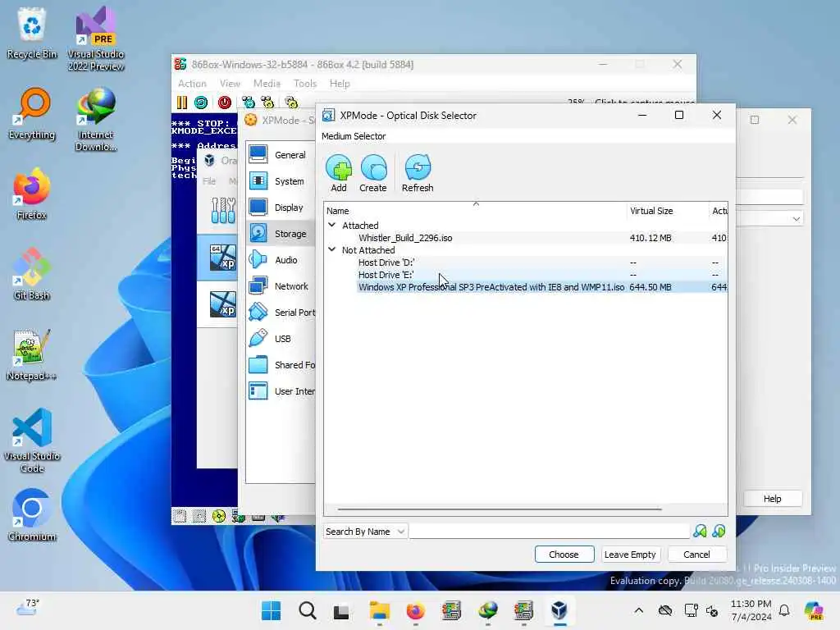The image size is (840, 630).
Task: Open the 86Box Tools menu
Action: point(305,84)
